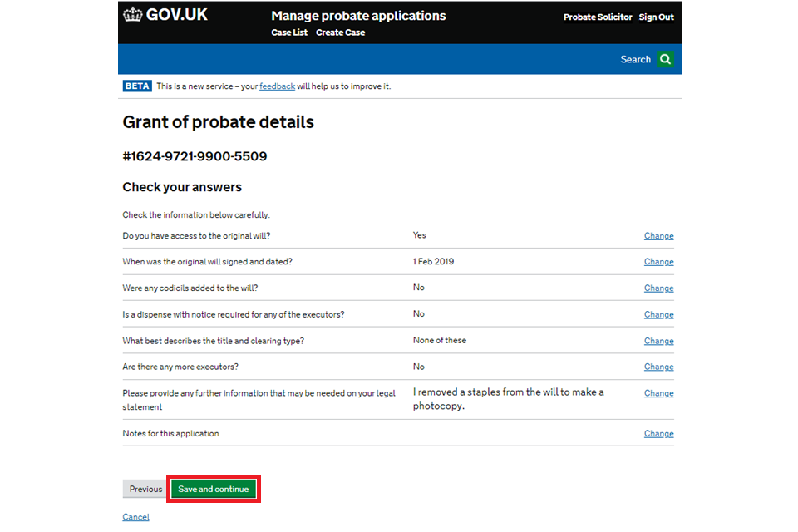This screenshot has width=798, height=532.
Task: Change the title and clearing type answer
Action: tap(658, 342)
